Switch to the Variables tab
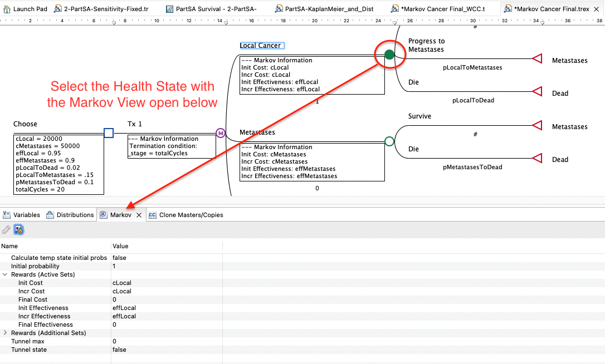The image size is (605, 364). coord(22,215)
